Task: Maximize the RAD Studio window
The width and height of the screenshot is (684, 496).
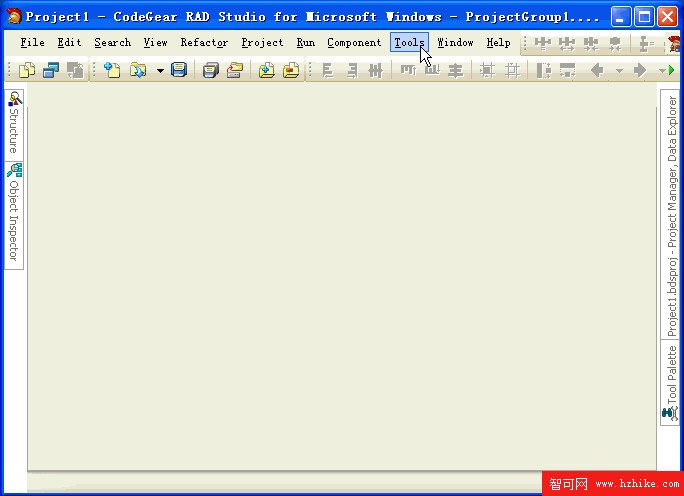Action: [x=644, y=17]
